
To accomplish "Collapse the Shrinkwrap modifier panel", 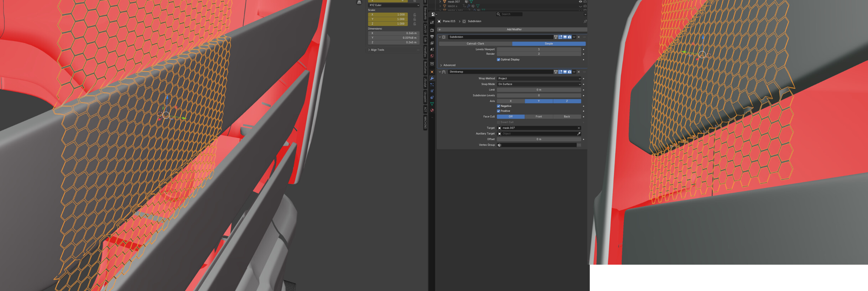I will tap(440, 72).
